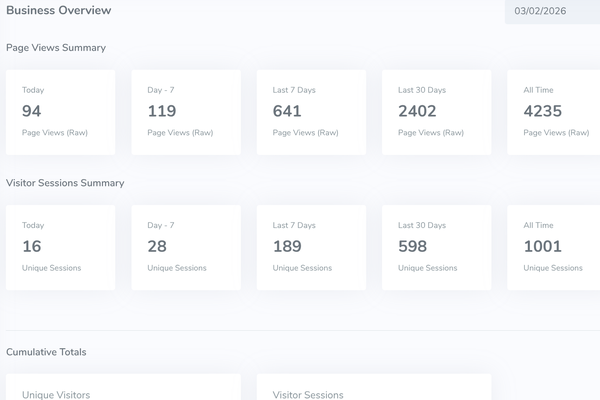Click the Last 7 Days sessions value 189

tap(287, 246)
